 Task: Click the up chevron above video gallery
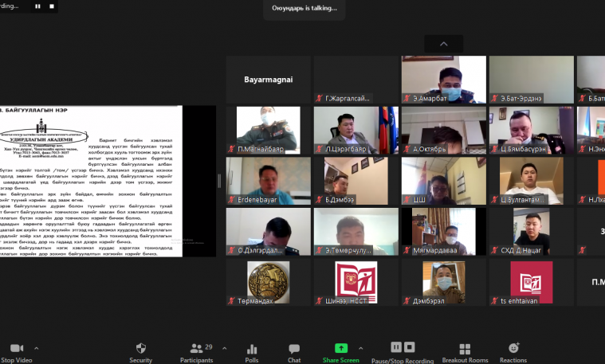[x=444, y=45]
